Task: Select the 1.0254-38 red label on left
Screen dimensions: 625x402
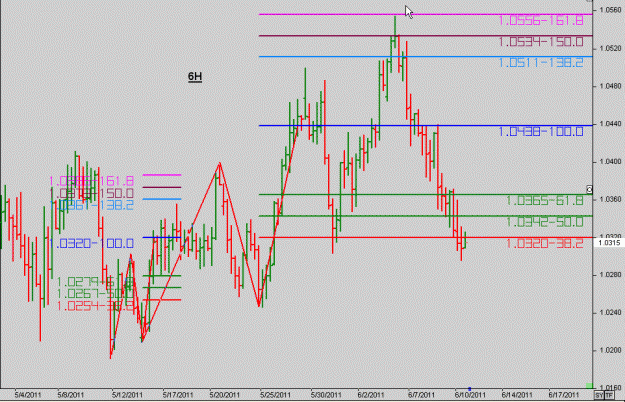Action: tap(95, 306)
